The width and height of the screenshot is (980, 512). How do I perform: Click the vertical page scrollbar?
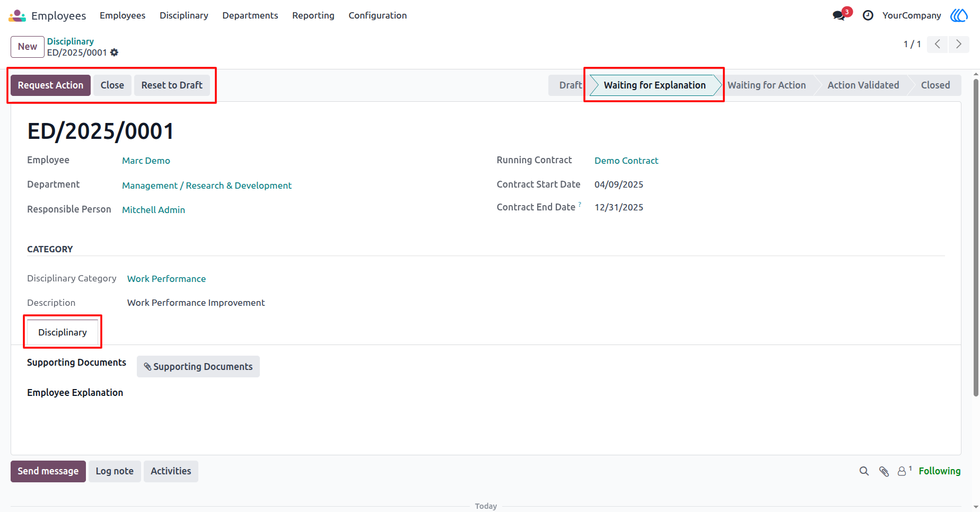click(976, 237)
